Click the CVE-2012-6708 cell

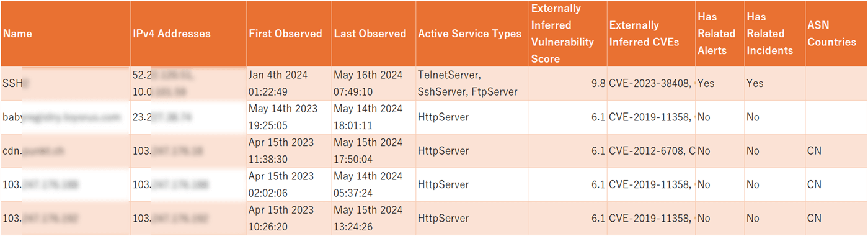(x=651, y=151)
